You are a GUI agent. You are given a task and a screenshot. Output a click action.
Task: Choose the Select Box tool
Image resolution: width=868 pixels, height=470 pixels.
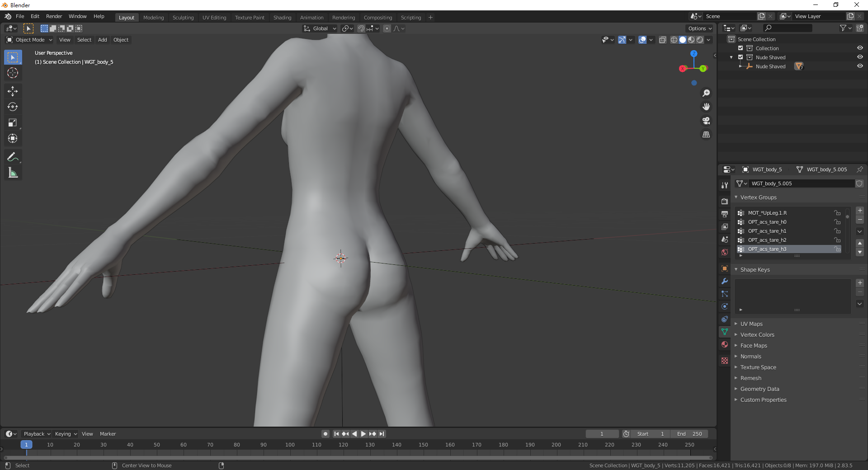[x=13, y=57]
